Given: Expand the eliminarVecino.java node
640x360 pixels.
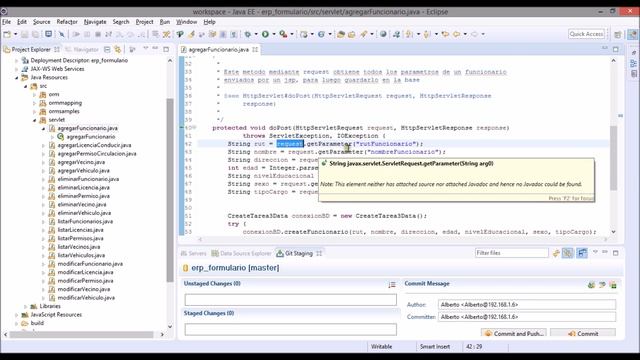Looking at the screenshot, I should coord(43,204).
